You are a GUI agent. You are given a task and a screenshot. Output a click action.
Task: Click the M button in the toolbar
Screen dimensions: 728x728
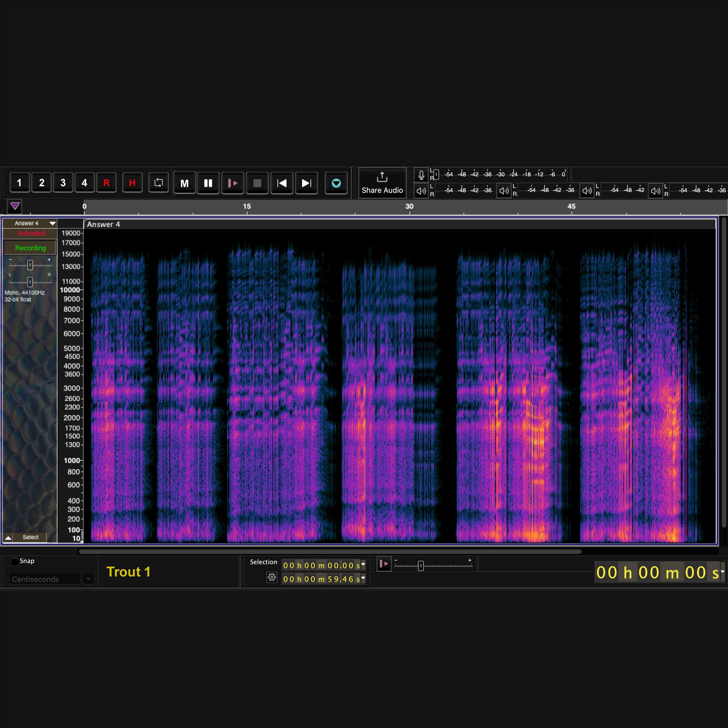tap(184, 183)
